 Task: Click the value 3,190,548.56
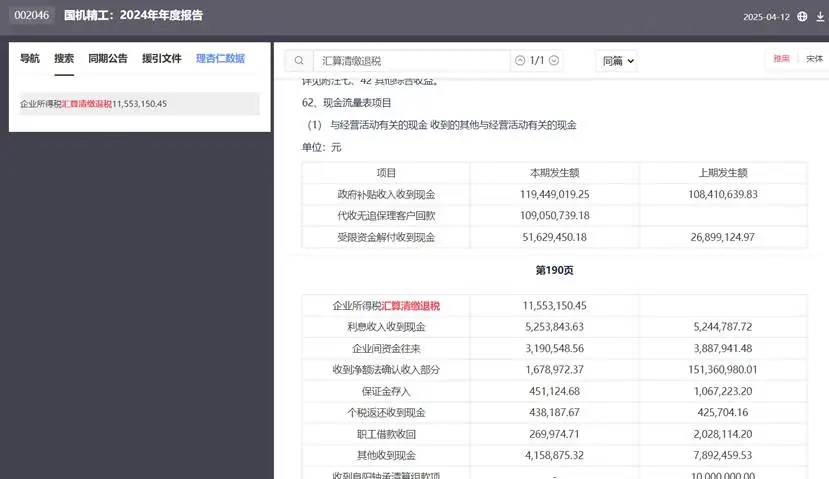pos(555,348)
